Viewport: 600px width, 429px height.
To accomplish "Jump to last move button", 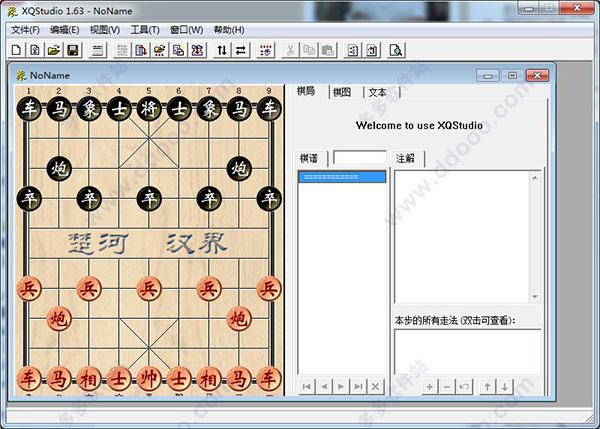I will (359, 387).
